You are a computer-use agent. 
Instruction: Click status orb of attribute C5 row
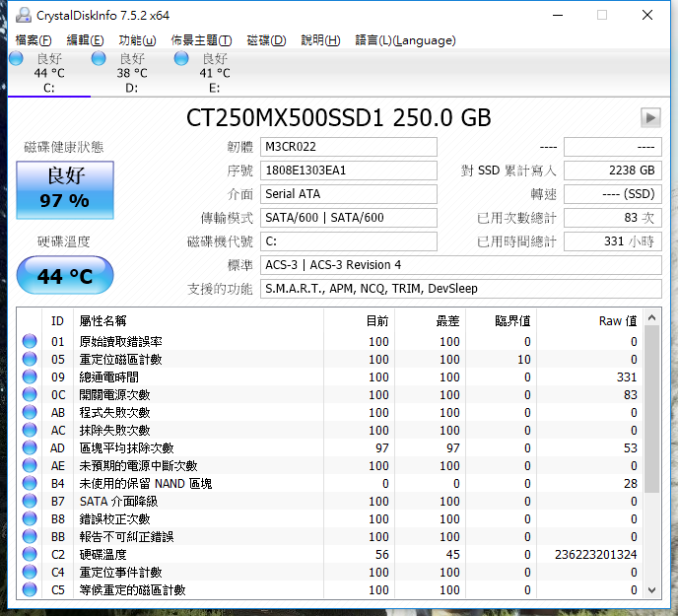(x=30, y=589)
